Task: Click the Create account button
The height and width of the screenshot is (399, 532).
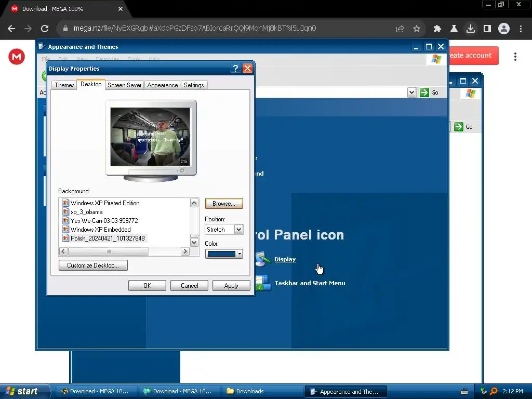Action: coord(473,55)
